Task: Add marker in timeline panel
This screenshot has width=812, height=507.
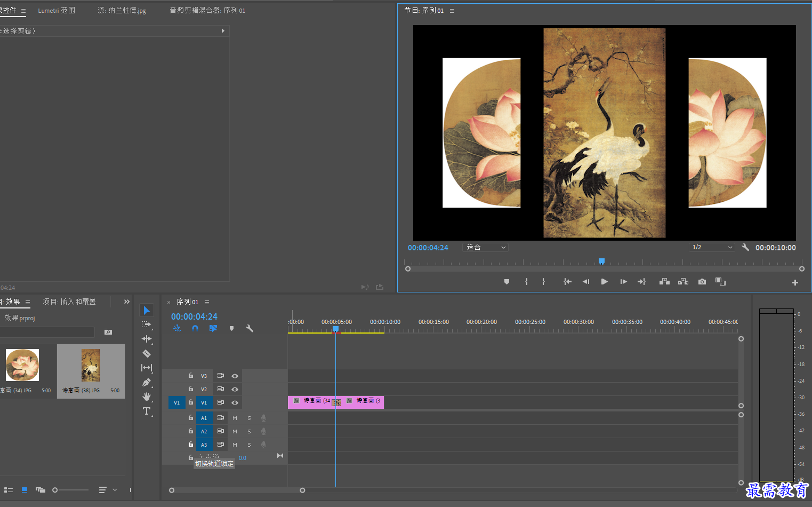Action: point(231,328)
